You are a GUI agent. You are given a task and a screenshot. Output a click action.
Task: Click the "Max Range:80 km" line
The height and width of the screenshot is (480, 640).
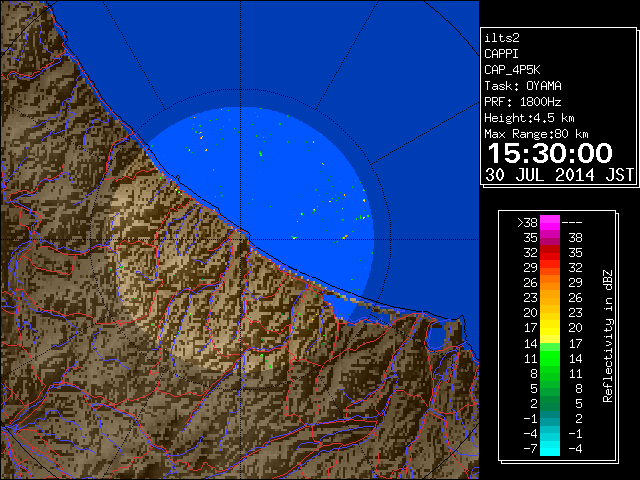(x=536, y=134)
